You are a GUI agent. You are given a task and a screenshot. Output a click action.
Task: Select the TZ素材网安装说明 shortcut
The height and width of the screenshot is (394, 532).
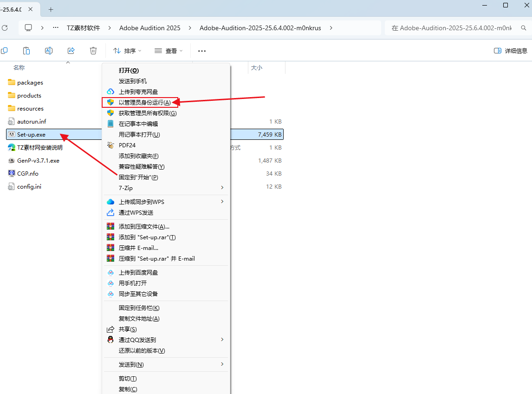point(35,147)
